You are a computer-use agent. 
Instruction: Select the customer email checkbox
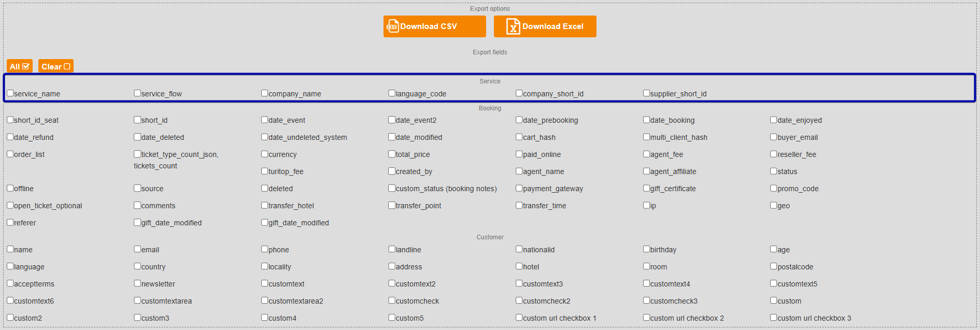[x=138, y=249]
